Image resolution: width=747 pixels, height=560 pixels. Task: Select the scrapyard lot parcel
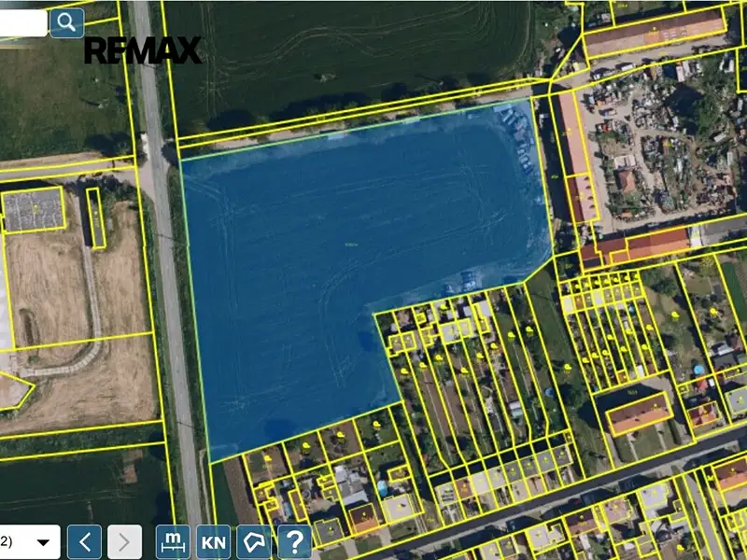click(x=662, y=143)
